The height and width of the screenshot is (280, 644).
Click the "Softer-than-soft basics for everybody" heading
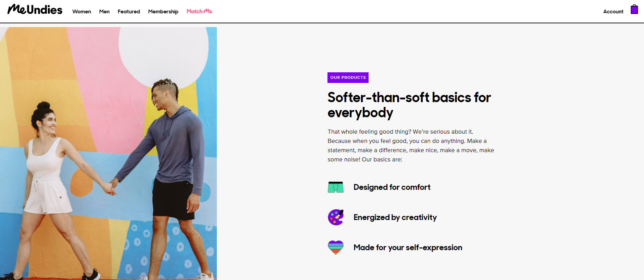coord(409,105)
